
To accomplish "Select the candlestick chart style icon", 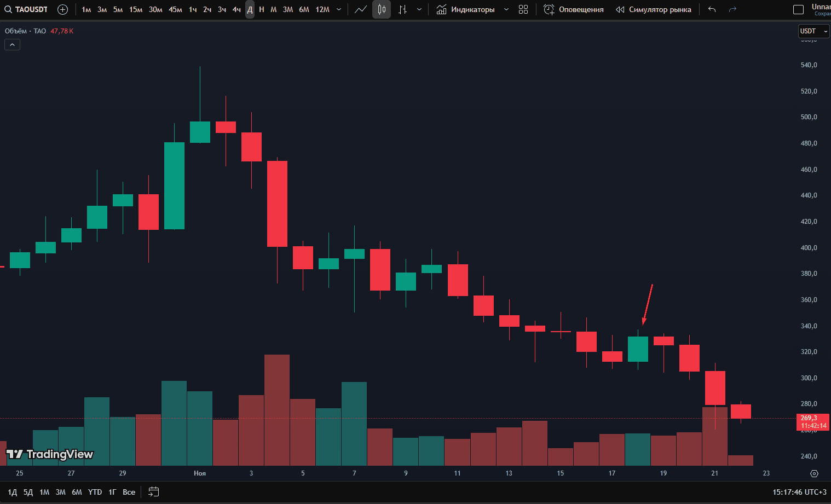I will click(382, 9).
